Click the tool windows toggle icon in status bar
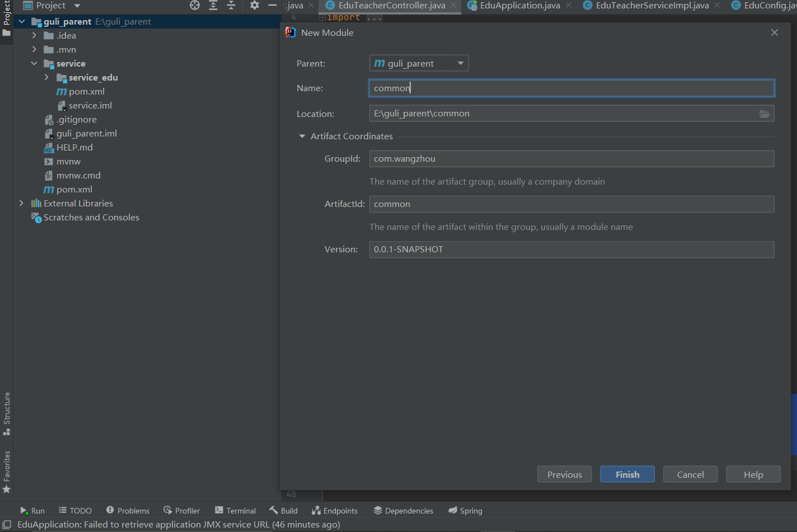Viewport: 797px width, 532px height. pyautogui.click(x=7, y=525)
